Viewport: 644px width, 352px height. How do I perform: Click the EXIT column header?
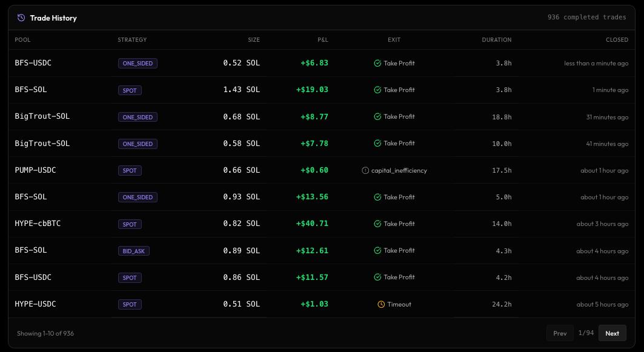tap(394, 40)
